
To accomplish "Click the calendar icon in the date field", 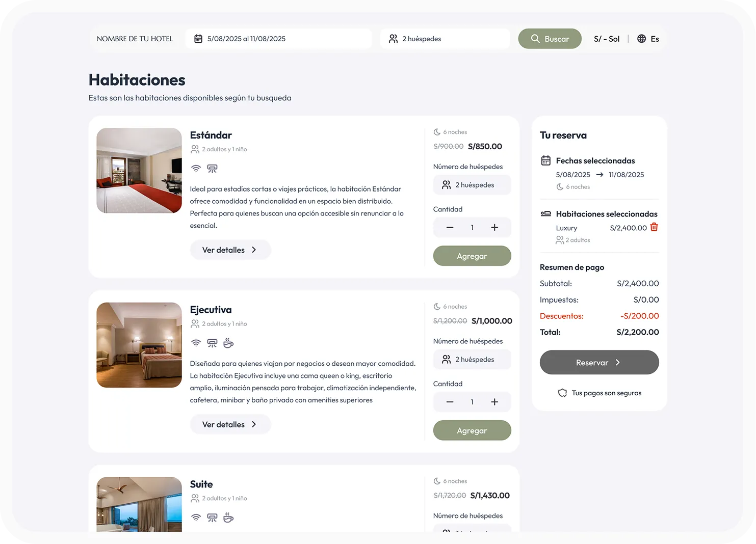I will pos(198,39).
